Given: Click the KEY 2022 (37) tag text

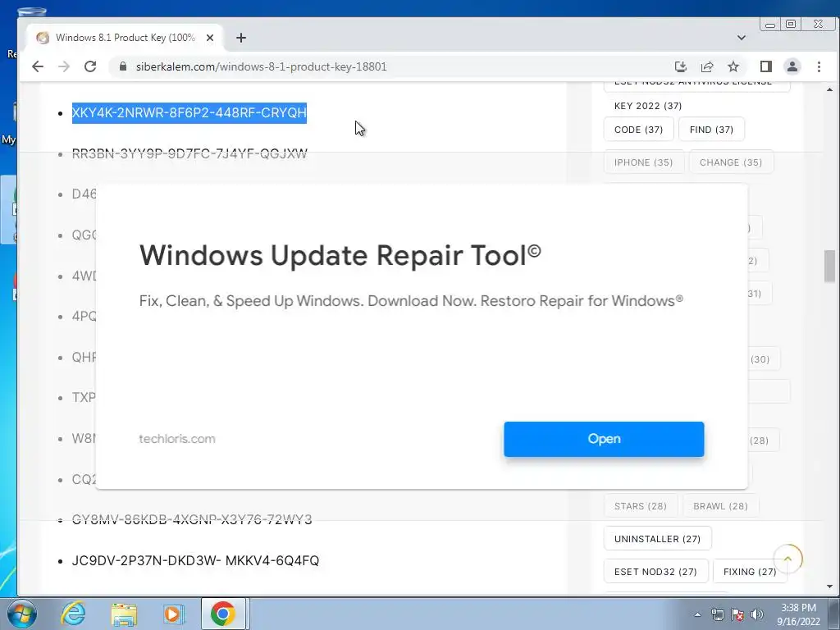Looking at the screenshot, I should tap(648, 106).
